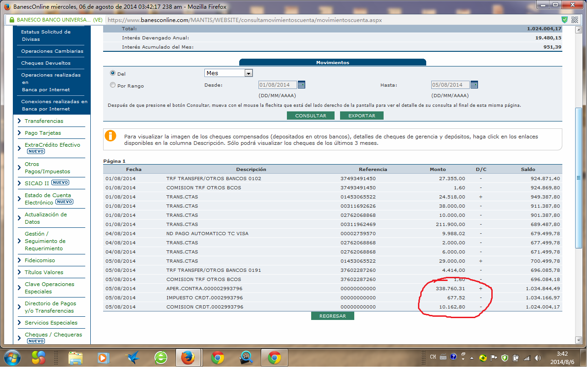The height and width of the screenshot is (369, 588).
Task: Launch the media player taskbar icon
Action: [x=103, y=358]
